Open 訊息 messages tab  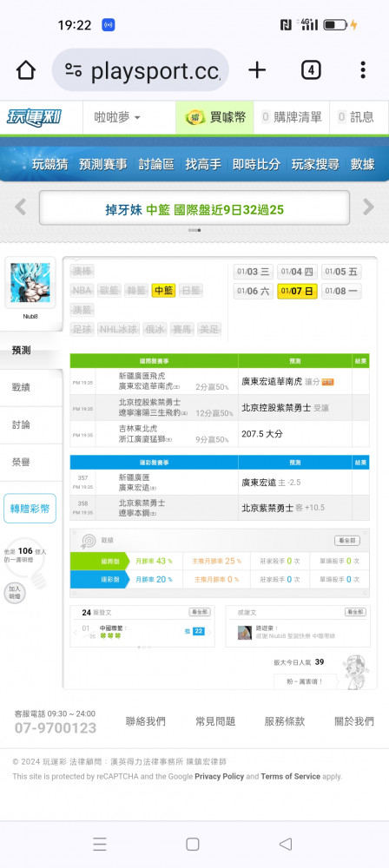coord(356,117)
